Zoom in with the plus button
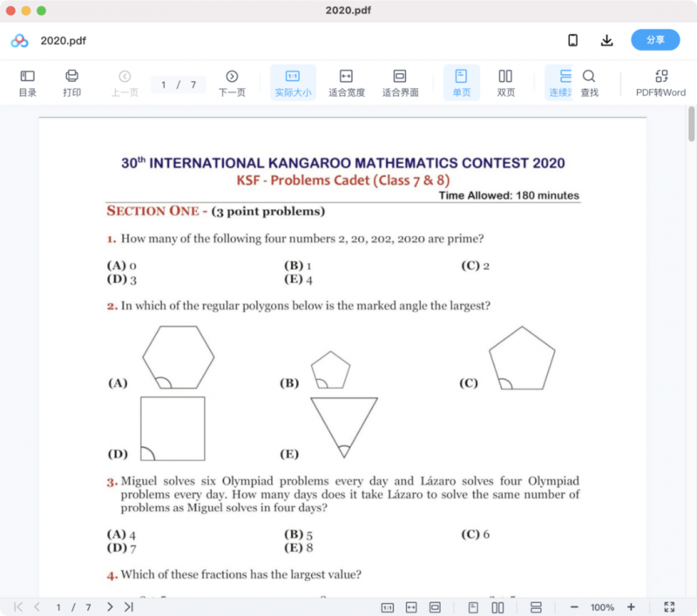This screenshot has width=697, height=616. [x=631, y=607]
